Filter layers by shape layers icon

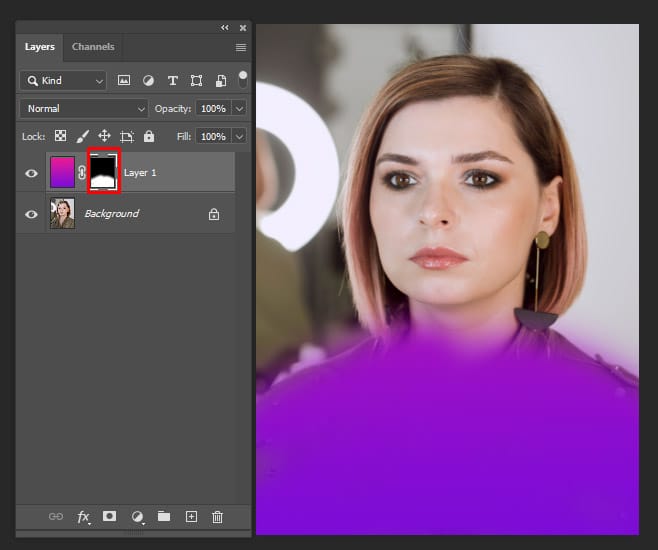pyautogui.click(x=196, y=81)
